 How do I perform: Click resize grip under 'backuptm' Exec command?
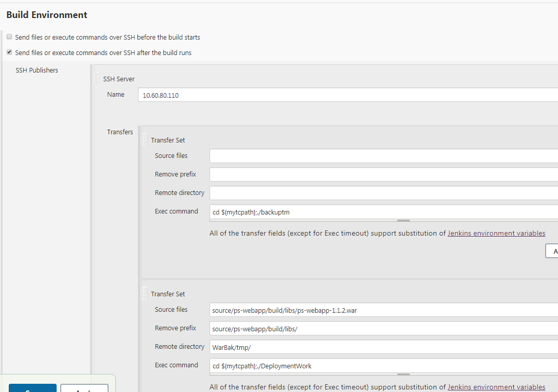(404, 220)
